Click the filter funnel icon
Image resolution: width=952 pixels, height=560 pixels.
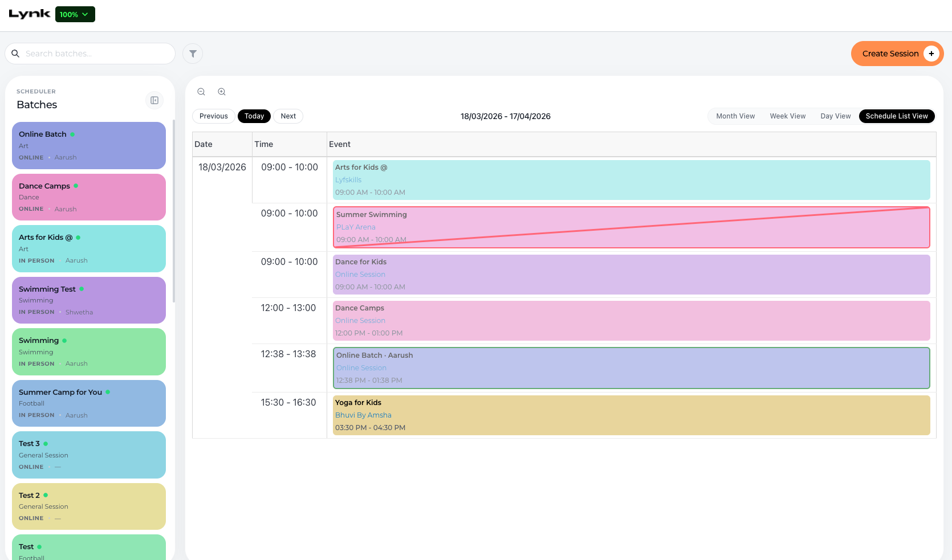tap(193, 54)
